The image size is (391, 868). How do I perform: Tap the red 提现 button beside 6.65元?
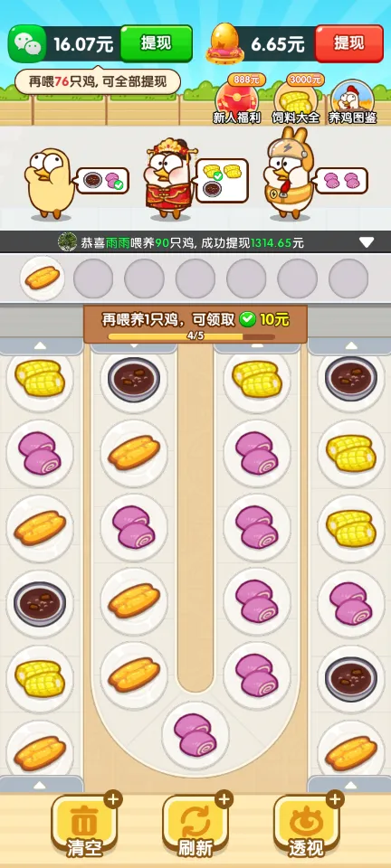pos(348,43)
